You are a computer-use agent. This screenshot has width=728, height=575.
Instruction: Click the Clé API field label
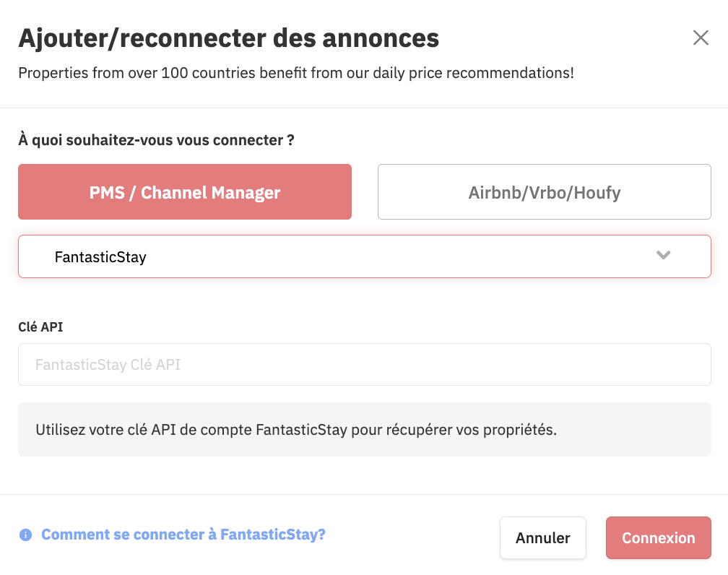click(40, 327)
